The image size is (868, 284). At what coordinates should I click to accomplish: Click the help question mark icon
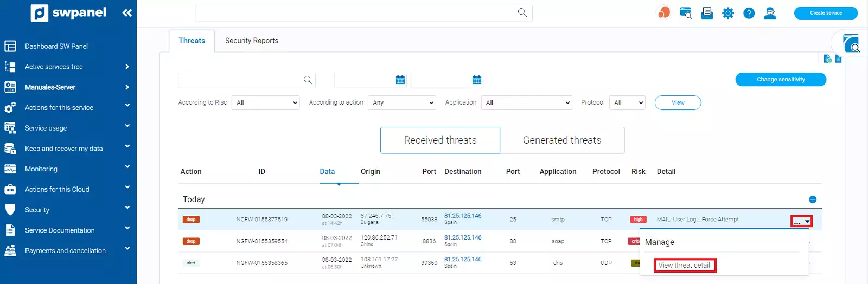[749, 13]
